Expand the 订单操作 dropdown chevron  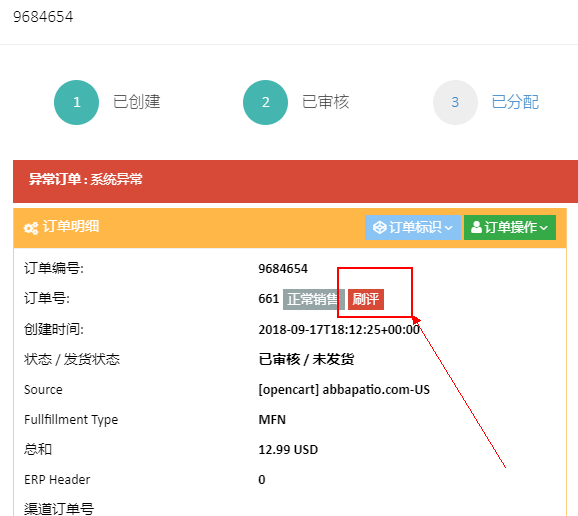coord(544,228)
